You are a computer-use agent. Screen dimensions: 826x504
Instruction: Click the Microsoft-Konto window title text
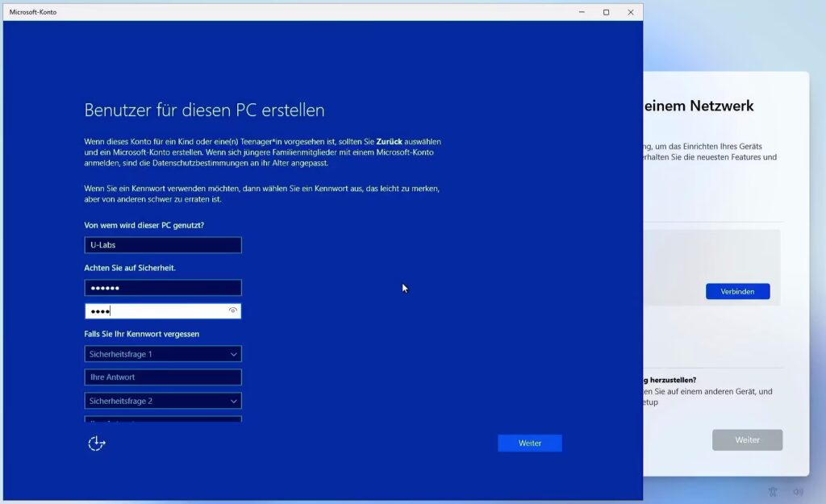(x=32, y=12)
